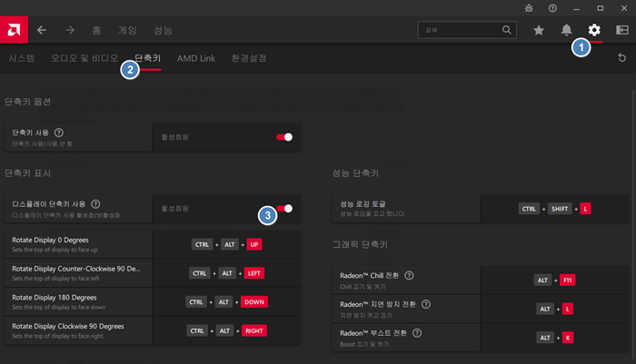Edit Rotate Display Counter-Clockwise 90 hotkey
Image resolution: width=636 pixels, height=364 pixels.
point(227,273)
